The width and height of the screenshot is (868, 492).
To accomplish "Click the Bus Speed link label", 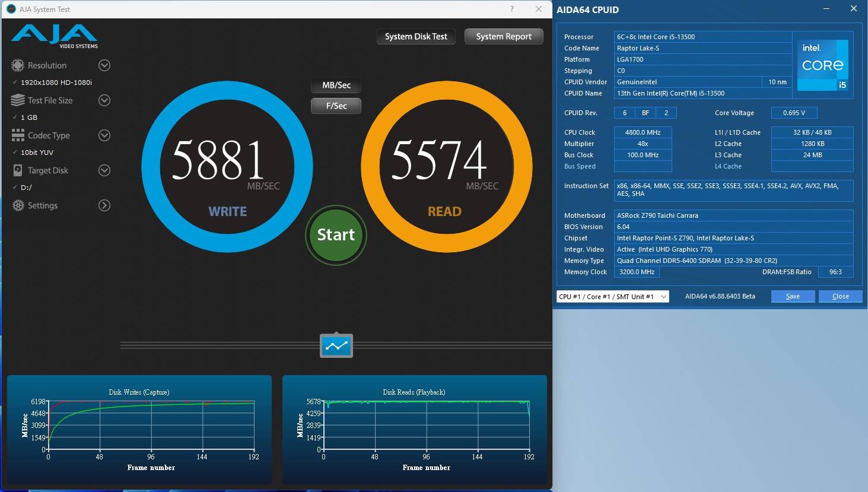I will [x=580, y=166].
